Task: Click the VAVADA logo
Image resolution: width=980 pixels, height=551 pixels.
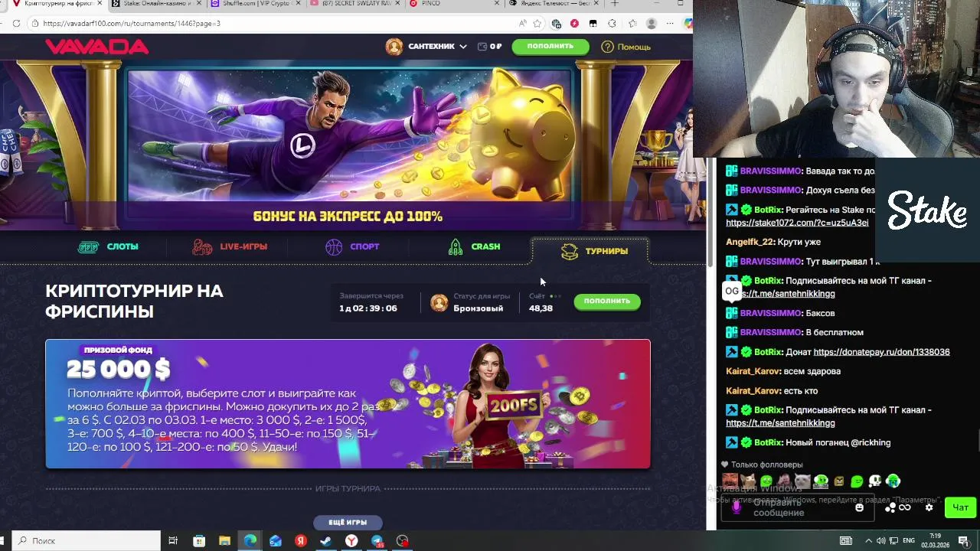Action: coord(96,47)
